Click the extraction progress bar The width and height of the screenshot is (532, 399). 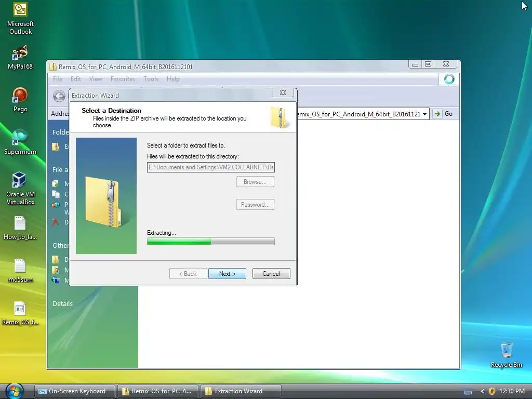tap(211, 241)
